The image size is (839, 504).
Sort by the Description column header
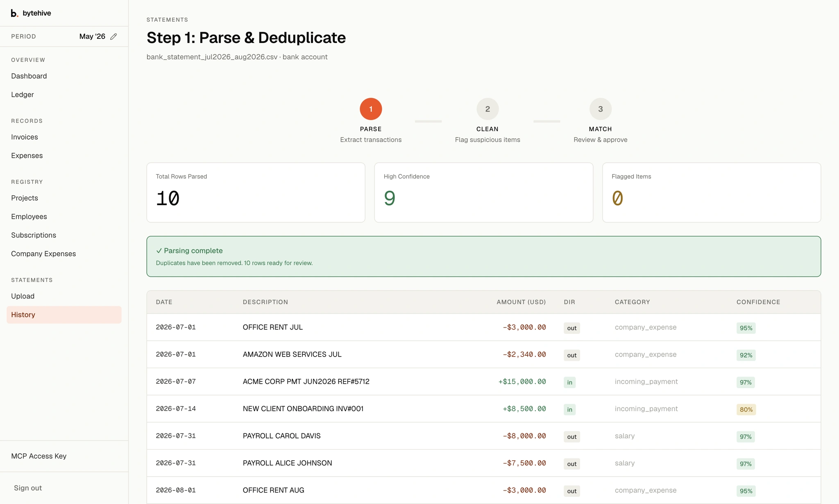tap(265, 302)
